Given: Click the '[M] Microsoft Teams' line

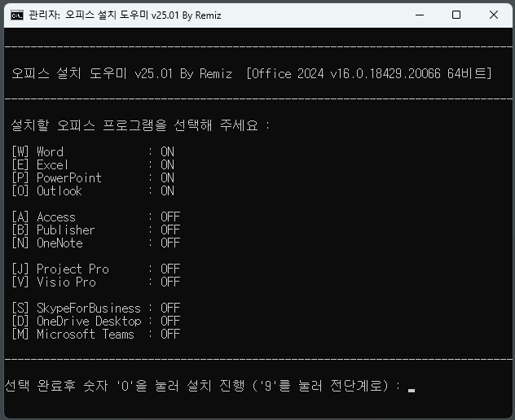Looking at the screenshot, I should click(73, 335).
